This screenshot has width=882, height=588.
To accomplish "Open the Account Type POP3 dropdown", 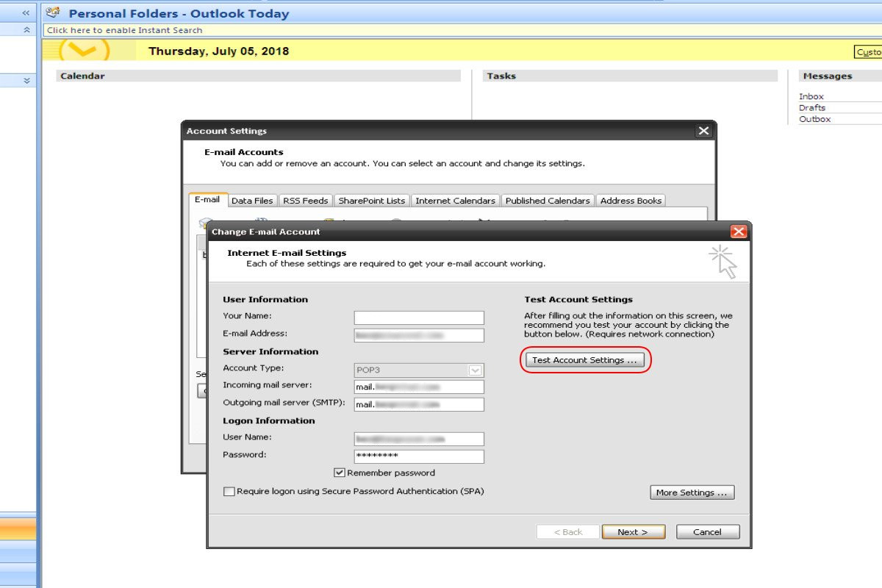I will (476, 370).
